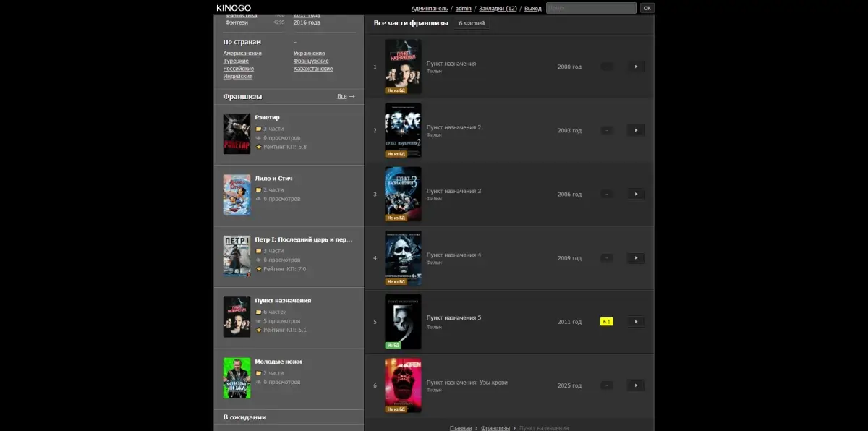Screen dimensions: 868x431
Task: View Французские films
Action: pos(311,61)
